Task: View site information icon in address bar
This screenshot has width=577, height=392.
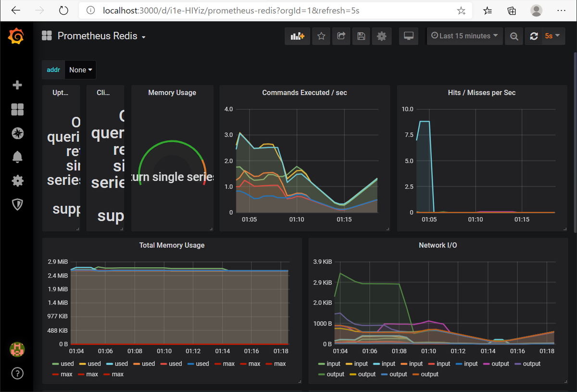Action: (90, 11)
